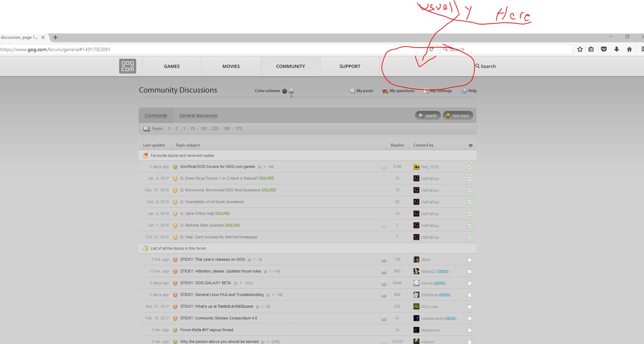
Task: Click in the browser search field
Action: [506, 49]
